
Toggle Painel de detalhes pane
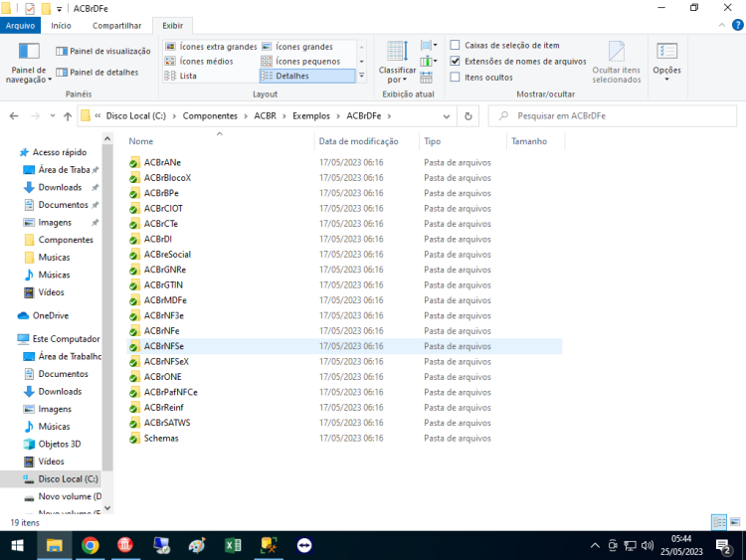(x=97, y=73)
